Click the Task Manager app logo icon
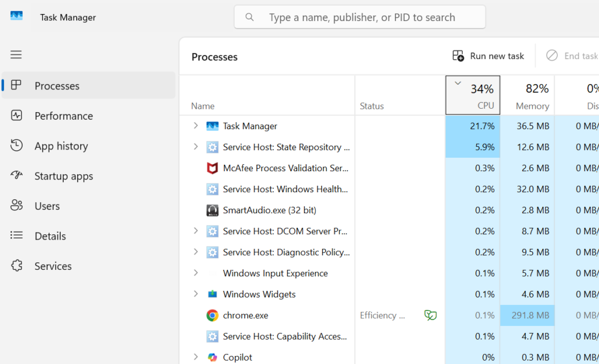599x364 pixels. click(x=16, y=16)
